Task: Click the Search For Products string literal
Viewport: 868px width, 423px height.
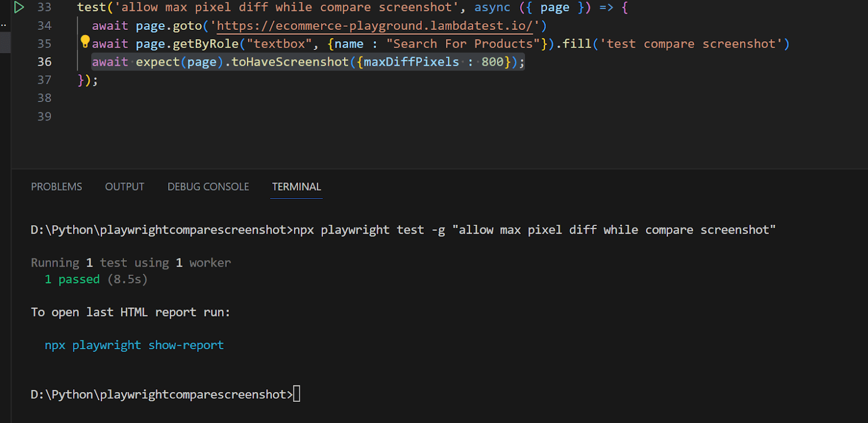Action: 463,43
